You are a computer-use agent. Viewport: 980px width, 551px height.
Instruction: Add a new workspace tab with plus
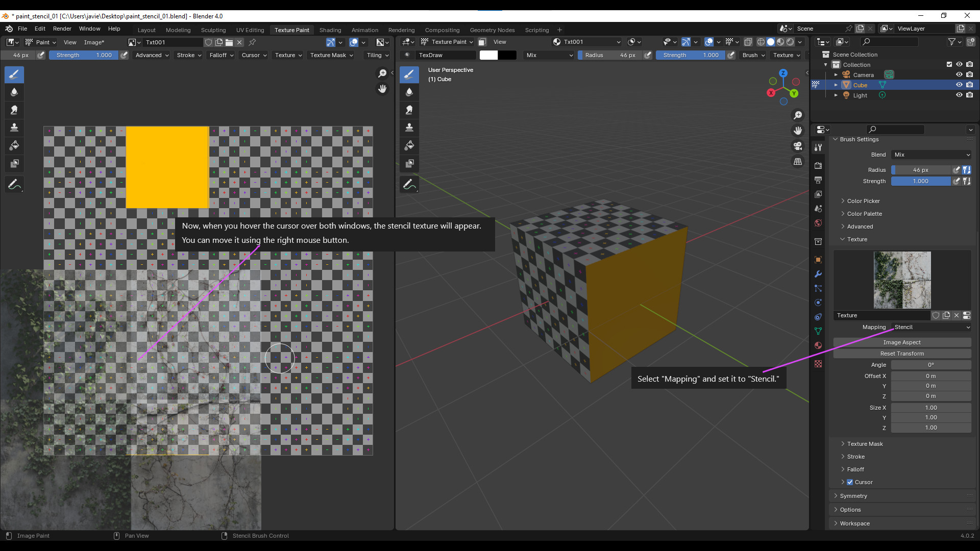click(x=559, y=30)
